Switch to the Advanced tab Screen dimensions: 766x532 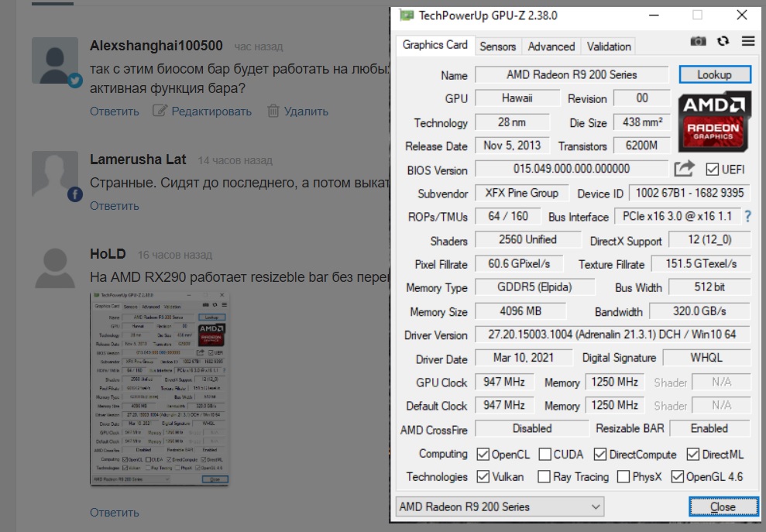pyautogui.click(x=551, y=46)
